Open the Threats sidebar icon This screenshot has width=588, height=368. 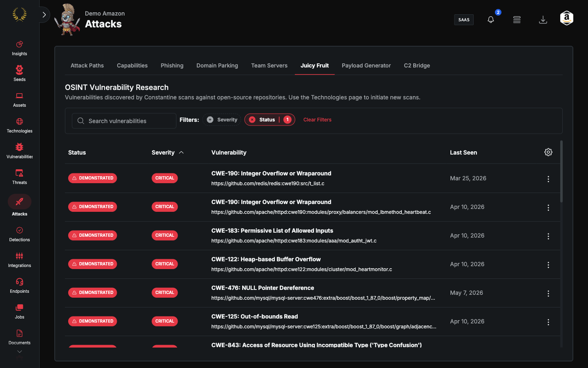pos(20,173)
